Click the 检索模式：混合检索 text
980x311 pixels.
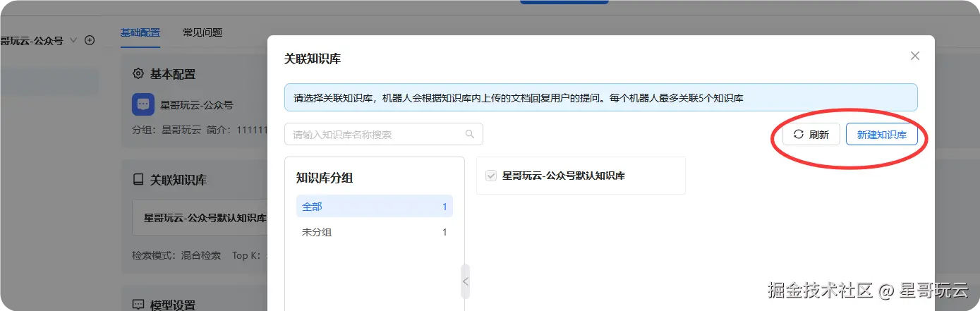pyautogui.click(x=176, y=255)
